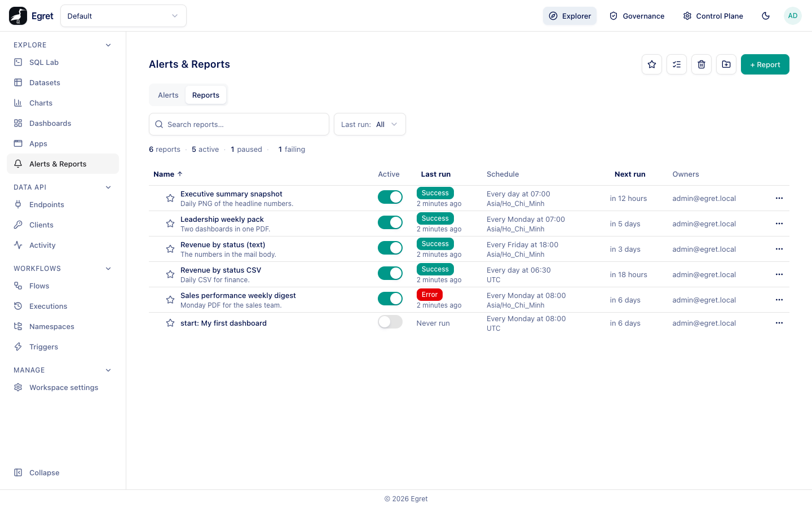Toggle dark mode moon icon
This screenshot has width=812, height=508.
766,16
